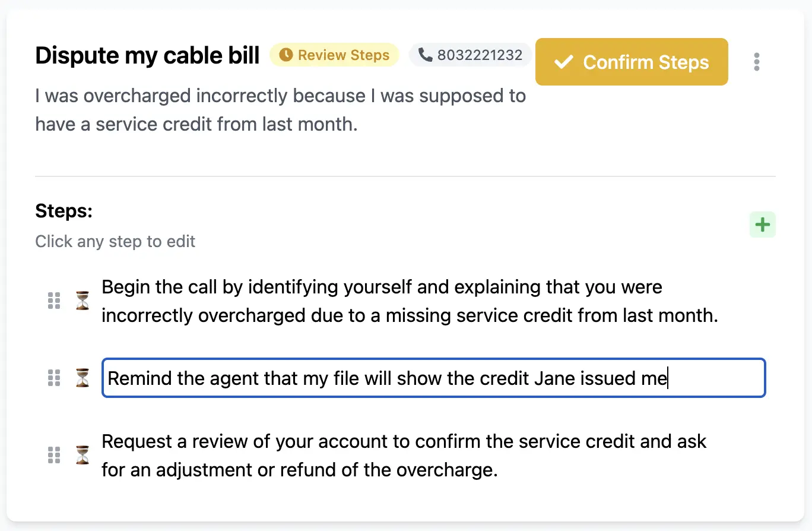Select the drag handle beside the Jane credit step

[x=54, y=378]
